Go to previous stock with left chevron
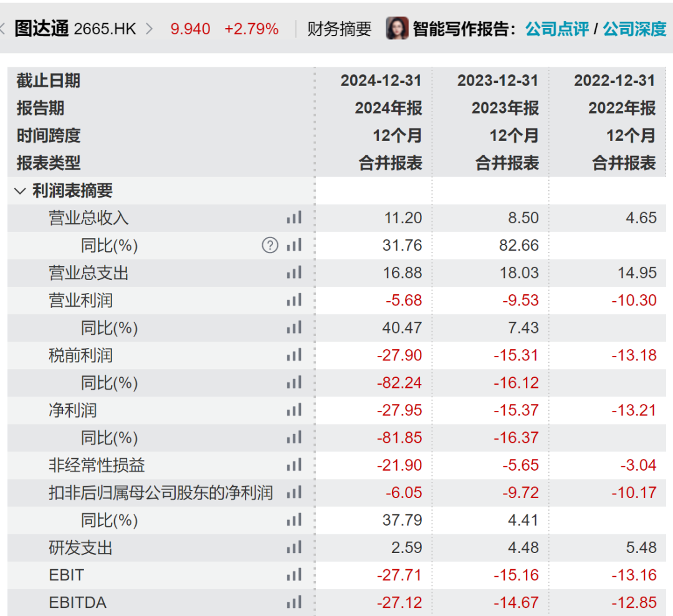 (2, 29)
